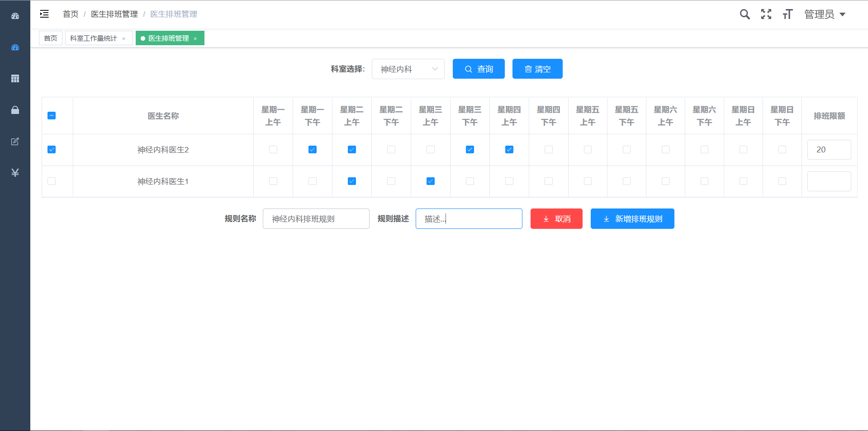Check row selection for 神经内科医生1
The image size is (868, 431).
click(52, 181)
